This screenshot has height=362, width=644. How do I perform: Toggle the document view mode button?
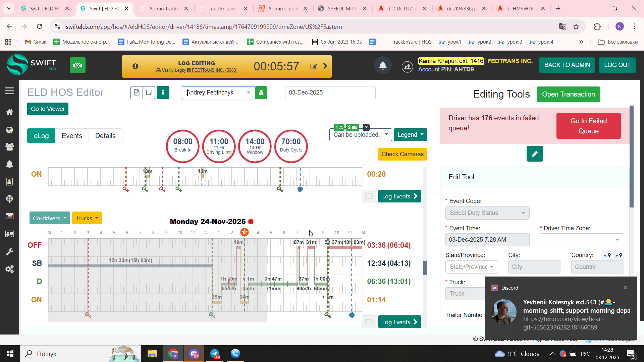[x=137, y=93]
